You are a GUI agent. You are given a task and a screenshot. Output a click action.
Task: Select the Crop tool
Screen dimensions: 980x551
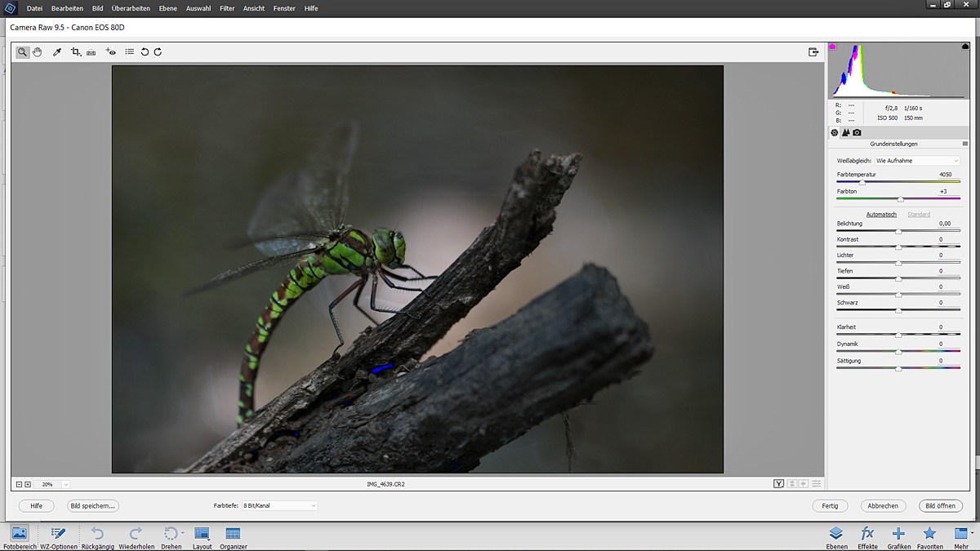point(75,51)
